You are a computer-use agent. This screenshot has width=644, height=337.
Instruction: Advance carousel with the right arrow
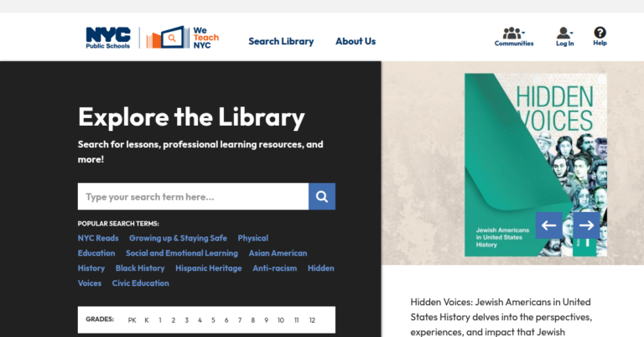point(586,226)
